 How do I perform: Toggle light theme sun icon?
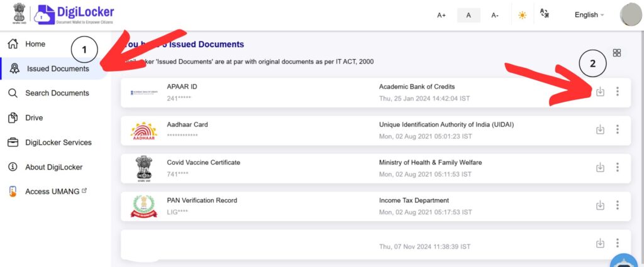click(x=522, y=15)
